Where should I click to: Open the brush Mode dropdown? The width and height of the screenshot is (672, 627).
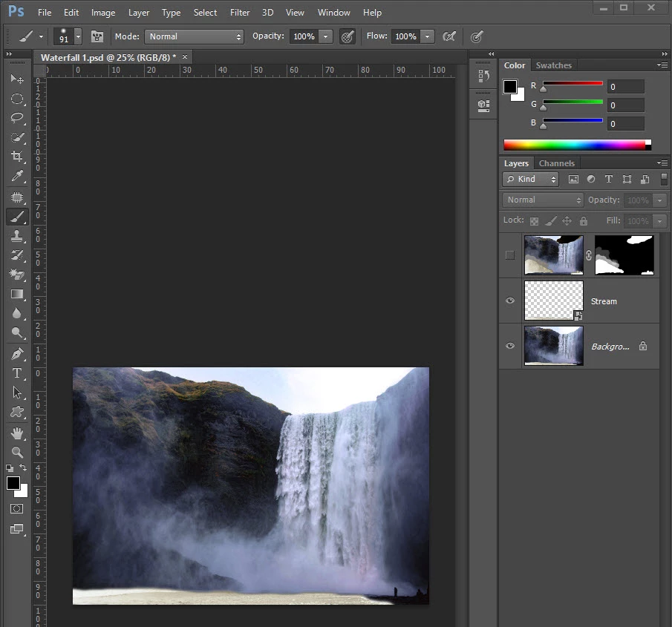tap(195, 36)
